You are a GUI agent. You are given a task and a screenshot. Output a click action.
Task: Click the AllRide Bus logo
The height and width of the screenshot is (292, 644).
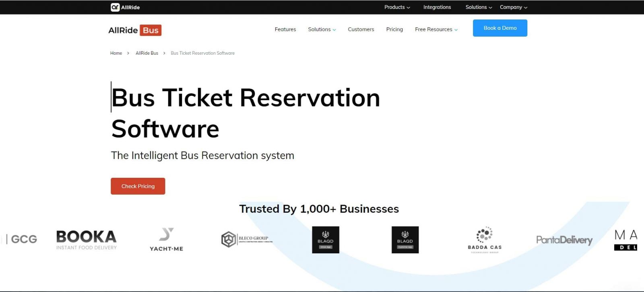coord(135,30)
